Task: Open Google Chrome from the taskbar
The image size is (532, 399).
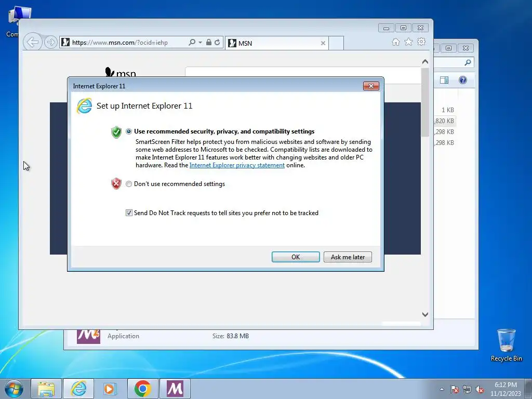Action: 143,389
